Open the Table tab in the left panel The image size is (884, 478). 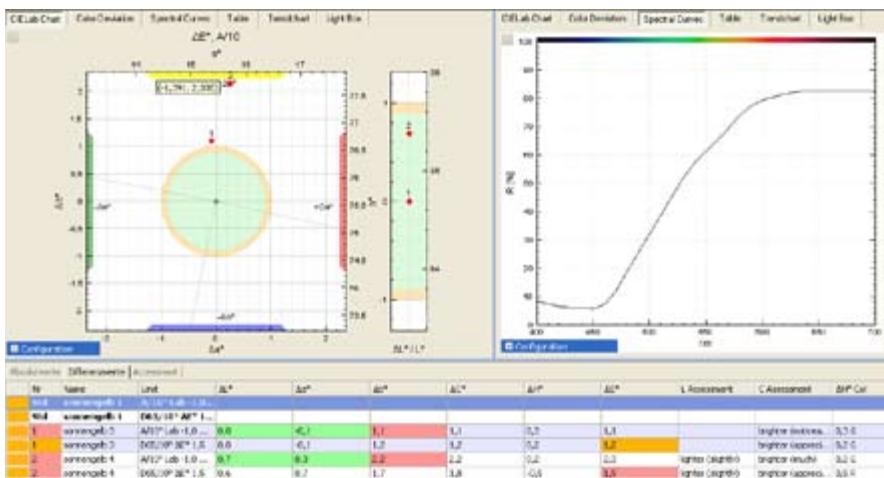(x=237, y=19)
